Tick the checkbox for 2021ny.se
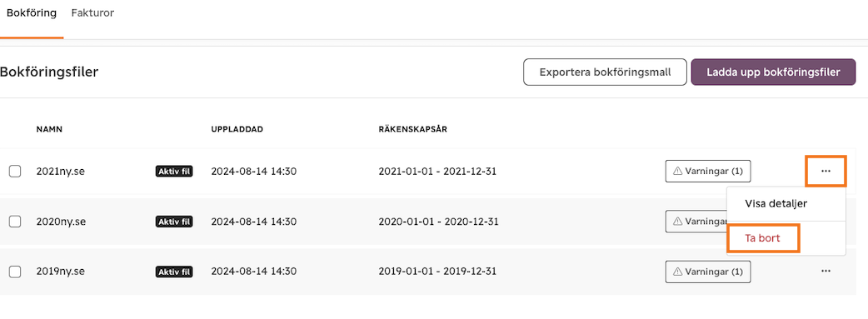868x319 pixels. [x=15, y=172]
